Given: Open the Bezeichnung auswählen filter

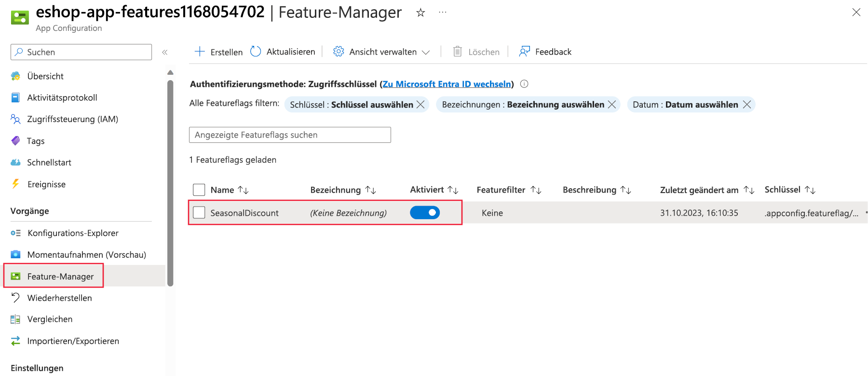Looking at the screenshot, I should 523,105.
